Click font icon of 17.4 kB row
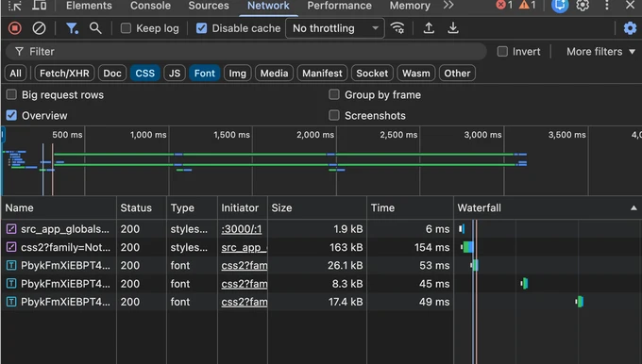This screenshot has width=642, height=364. 11,302
